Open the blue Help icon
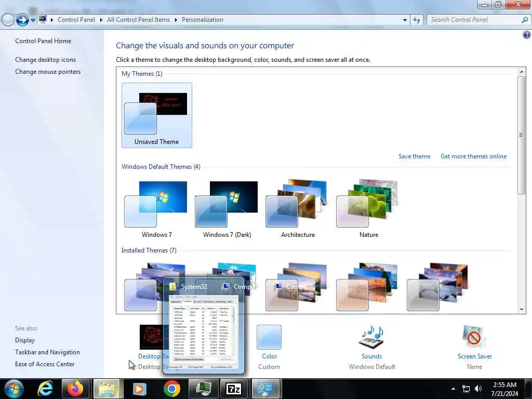This screenshot has height=399, width=532. tap(527, 35)
